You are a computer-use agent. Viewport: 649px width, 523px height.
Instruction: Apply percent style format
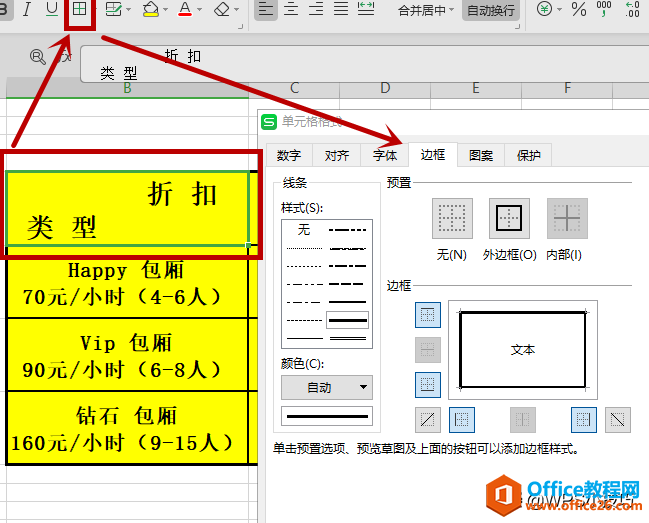tap(579, 9)
